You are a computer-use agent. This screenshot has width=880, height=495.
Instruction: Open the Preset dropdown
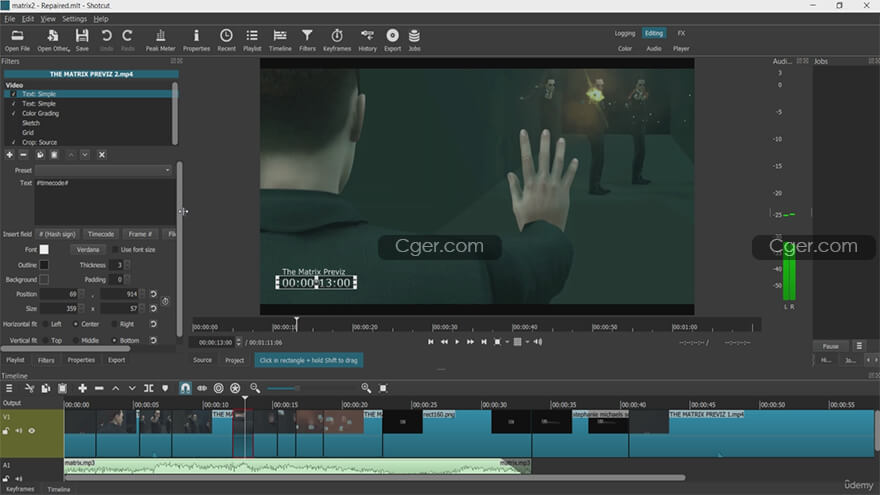pos(104,170)
